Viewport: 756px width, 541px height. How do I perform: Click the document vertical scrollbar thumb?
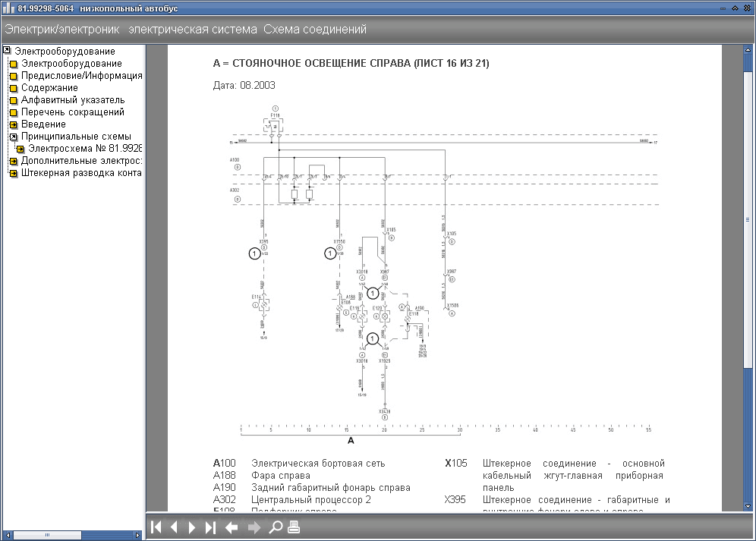click(748, 219)
